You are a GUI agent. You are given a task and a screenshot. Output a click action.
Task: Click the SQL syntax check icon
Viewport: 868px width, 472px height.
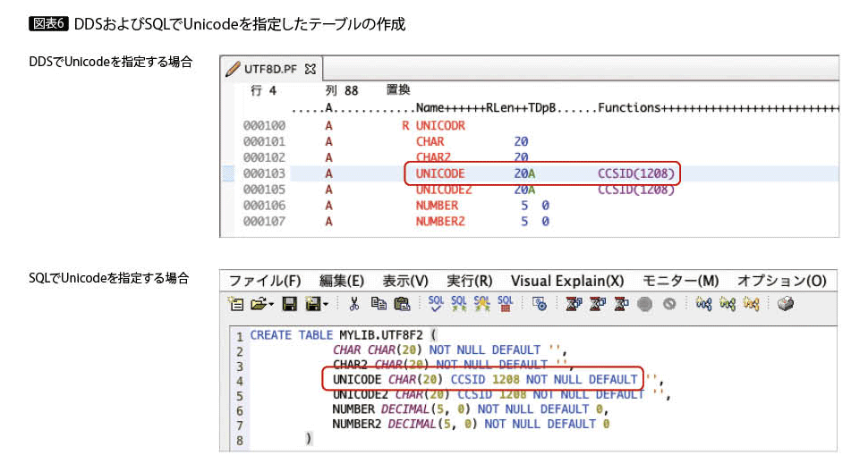click(x=436, y=305)
